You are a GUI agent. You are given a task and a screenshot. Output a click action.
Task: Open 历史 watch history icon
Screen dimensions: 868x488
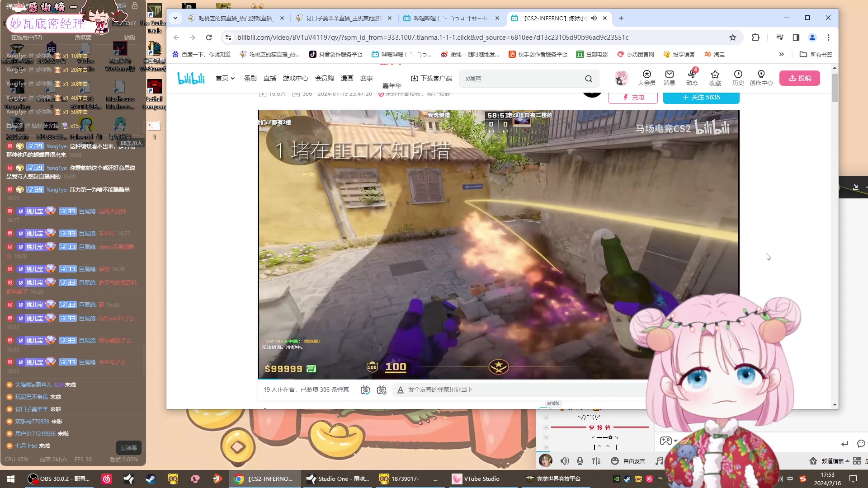738,78
